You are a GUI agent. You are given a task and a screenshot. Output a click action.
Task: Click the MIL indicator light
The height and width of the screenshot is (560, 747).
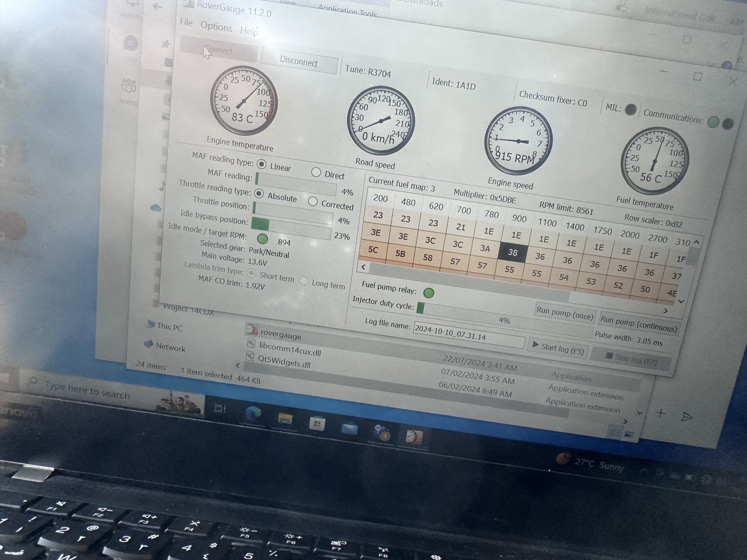(631, 110)
